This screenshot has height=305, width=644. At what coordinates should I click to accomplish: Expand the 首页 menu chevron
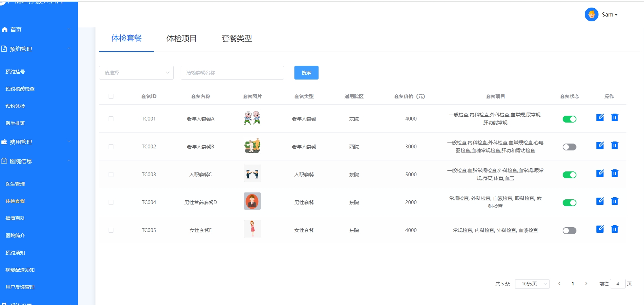(69, 29)
